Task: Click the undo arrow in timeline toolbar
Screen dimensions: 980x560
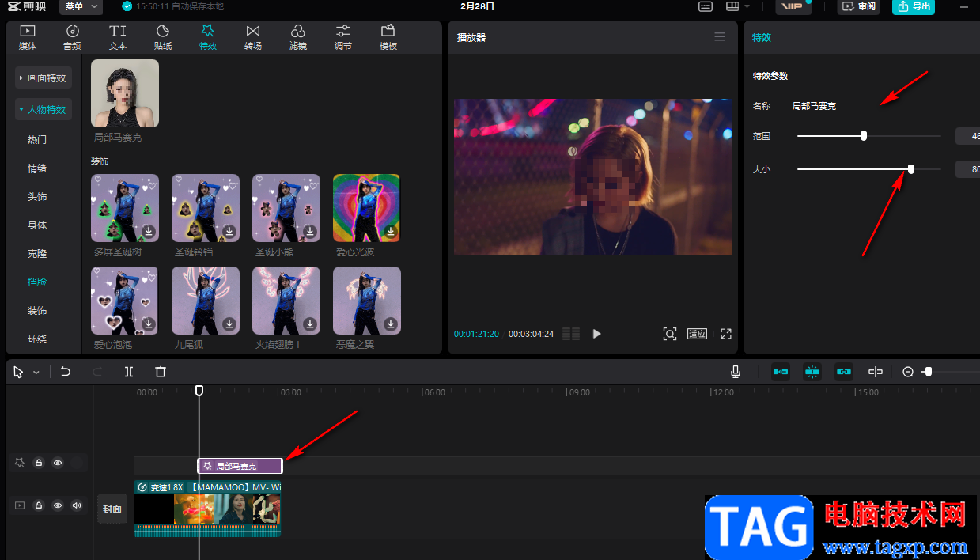Action: (66, 372)
